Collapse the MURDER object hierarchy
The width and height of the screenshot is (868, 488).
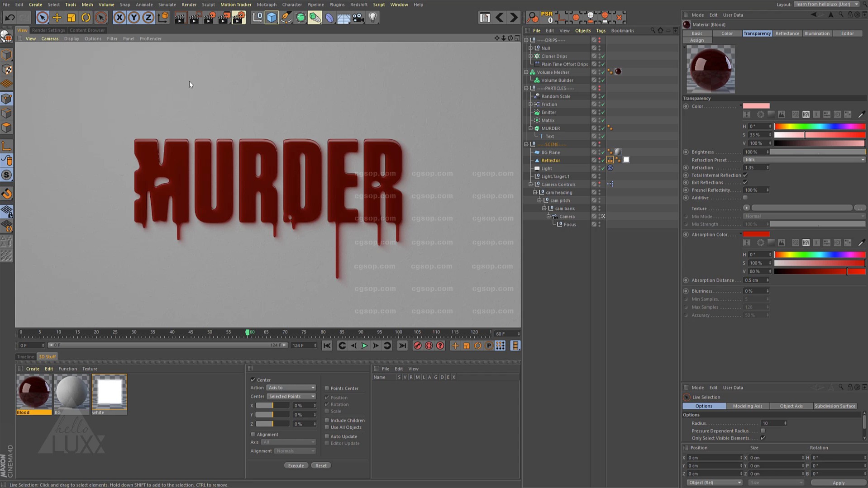click(531, 128)
